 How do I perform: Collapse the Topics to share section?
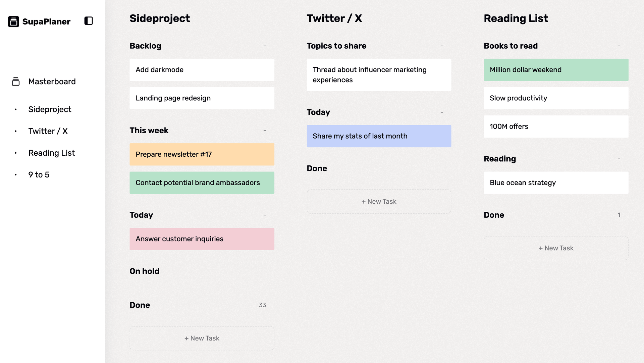coord(442,46)
